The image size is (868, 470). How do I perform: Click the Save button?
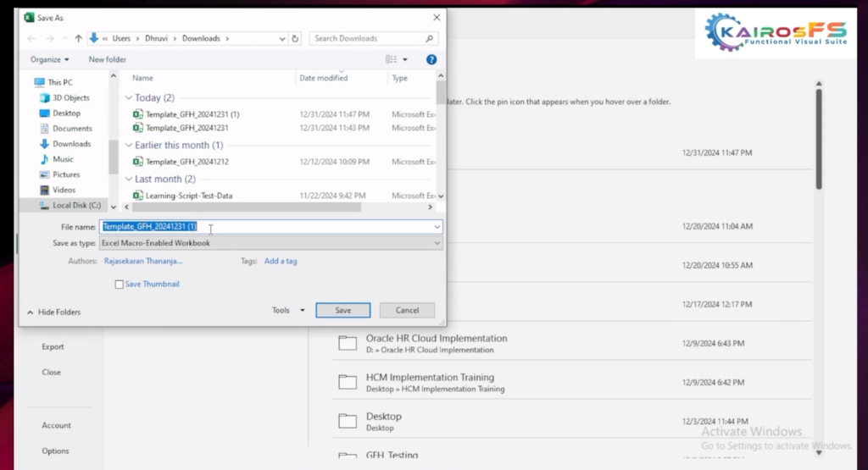point(342,311)
